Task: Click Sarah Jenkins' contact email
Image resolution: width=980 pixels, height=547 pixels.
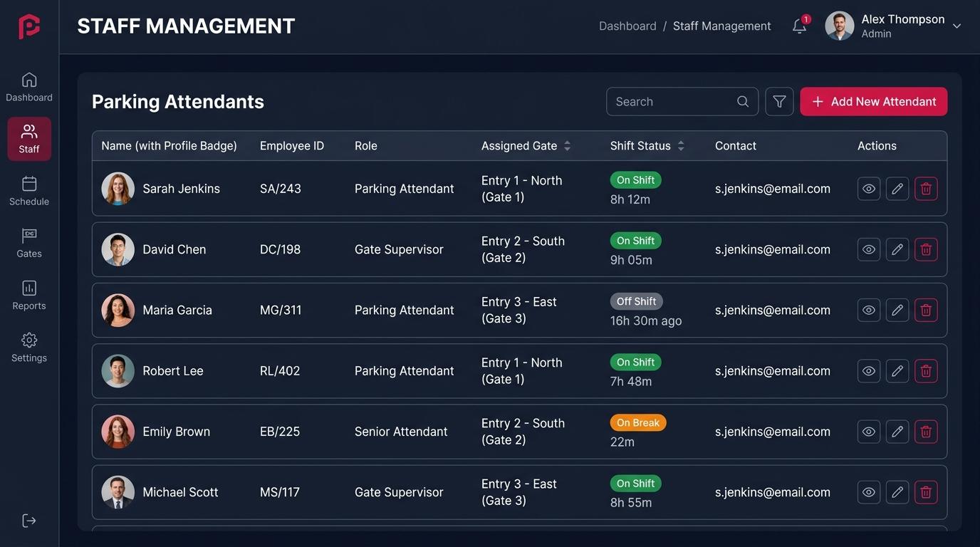Action: pos(773,189)
